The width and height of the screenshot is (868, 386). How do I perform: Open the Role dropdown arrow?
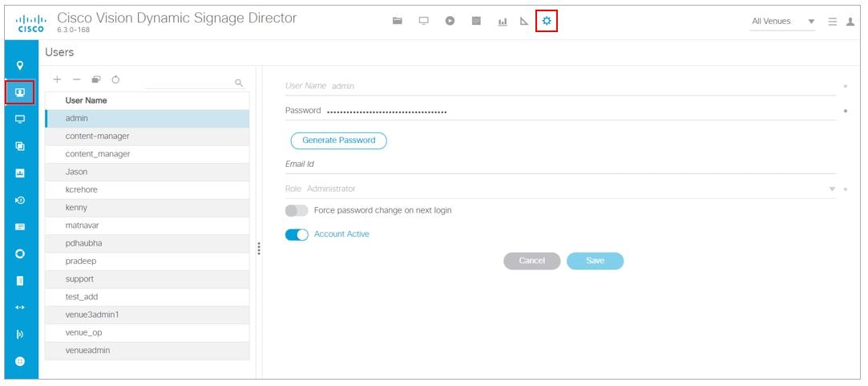point(831,189)
